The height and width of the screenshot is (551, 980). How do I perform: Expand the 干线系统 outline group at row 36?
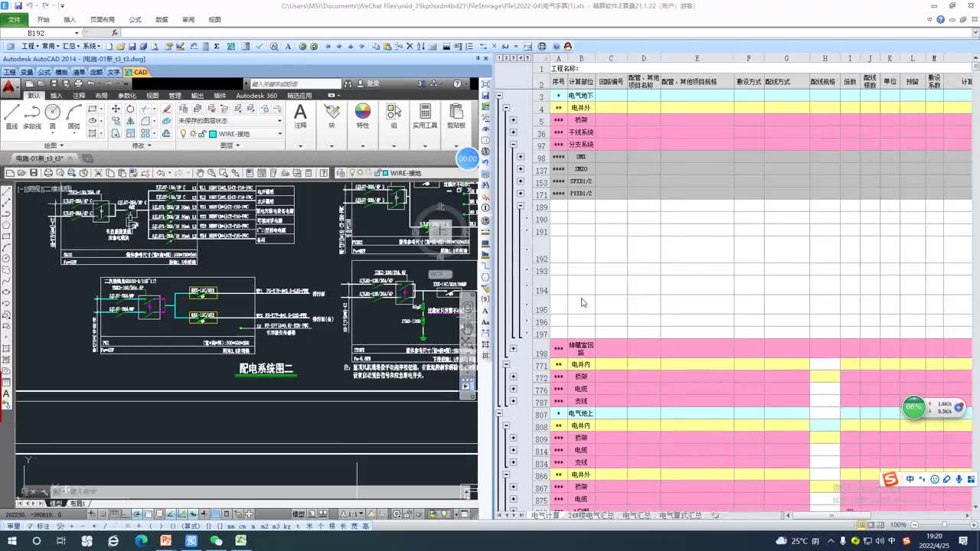[513, 132]
